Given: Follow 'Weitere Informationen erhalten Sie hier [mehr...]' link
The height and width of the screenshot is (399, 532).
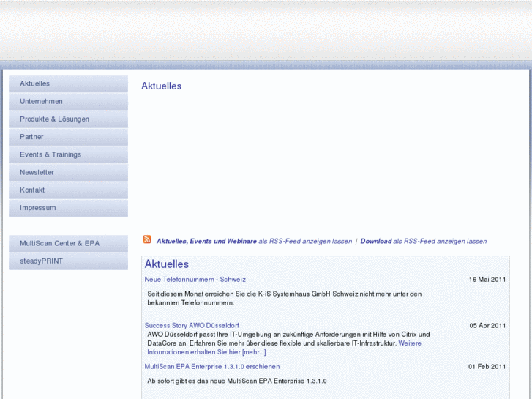Looking at the screenshot, I should pyautogui.click(x=206, y=352).
